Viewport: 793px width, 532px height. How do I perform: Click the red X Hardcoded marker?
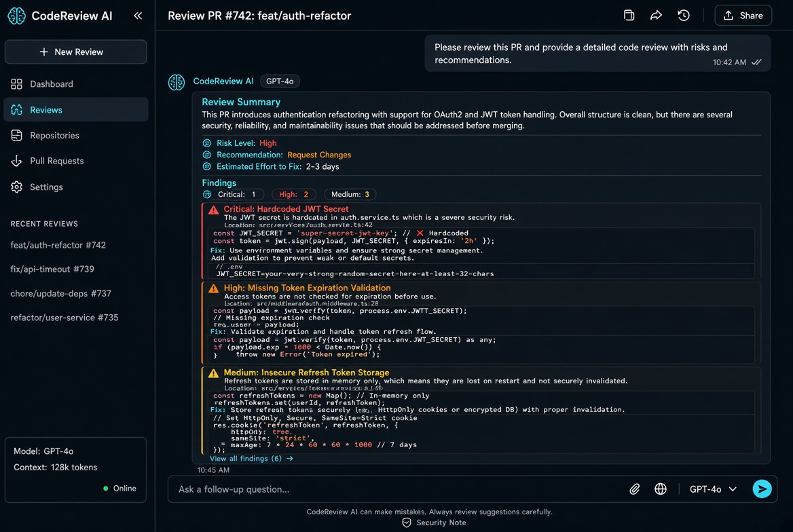[420, 233]
